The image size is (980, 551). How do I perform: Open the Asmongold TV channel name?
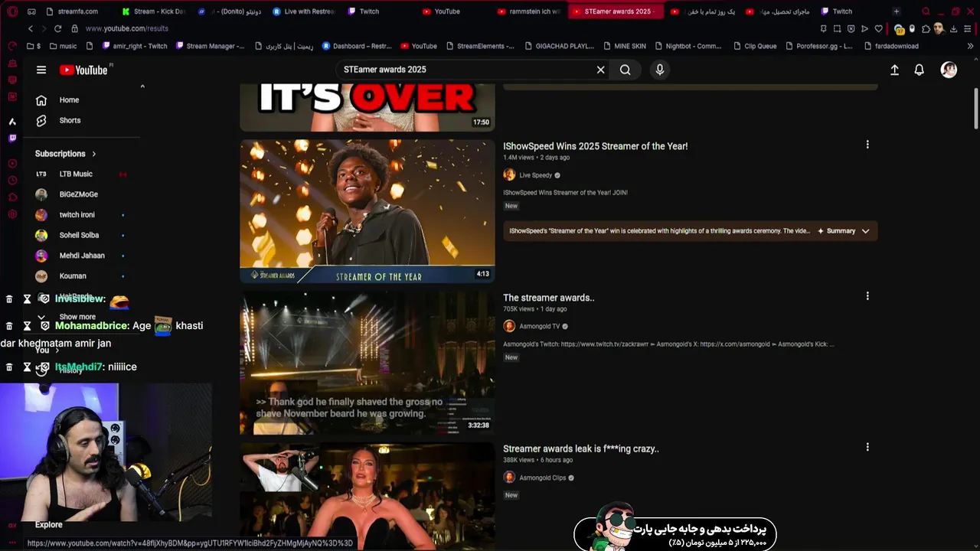click(x=539, y=327)
